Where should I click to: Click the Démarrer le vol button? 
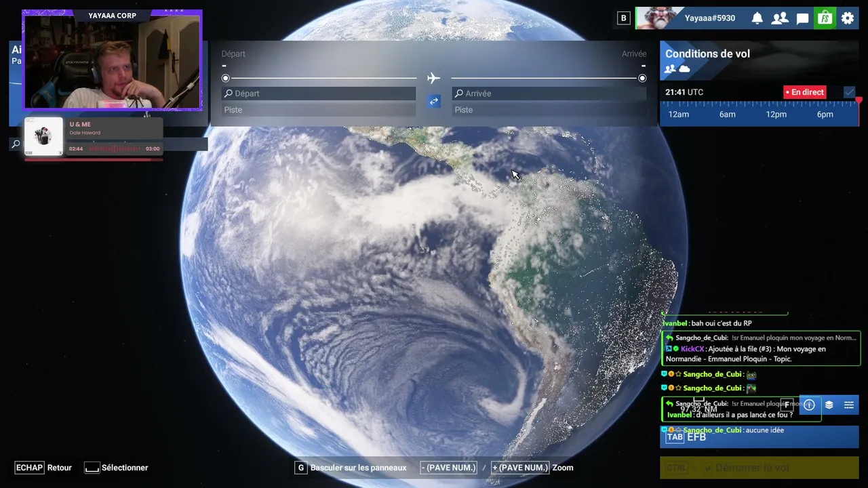pyautogui.click(x=759, y=468)
